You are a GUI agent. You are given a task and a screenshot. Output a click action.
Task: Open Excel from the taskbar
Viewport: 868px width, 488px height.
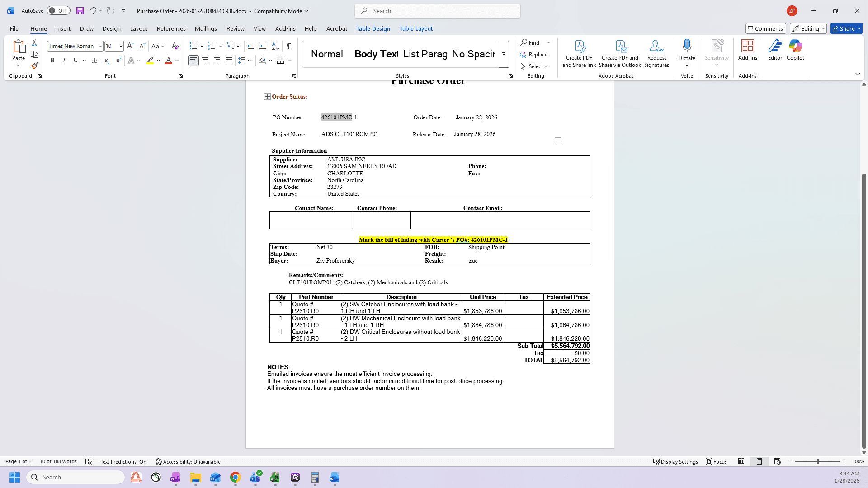point(275,477)
